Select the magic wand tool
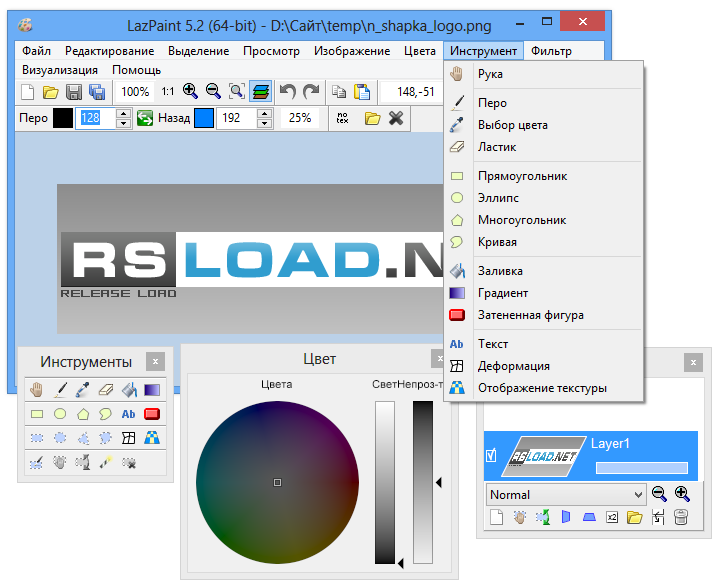This screenshot has height=587, width=727. coord(106,462)
